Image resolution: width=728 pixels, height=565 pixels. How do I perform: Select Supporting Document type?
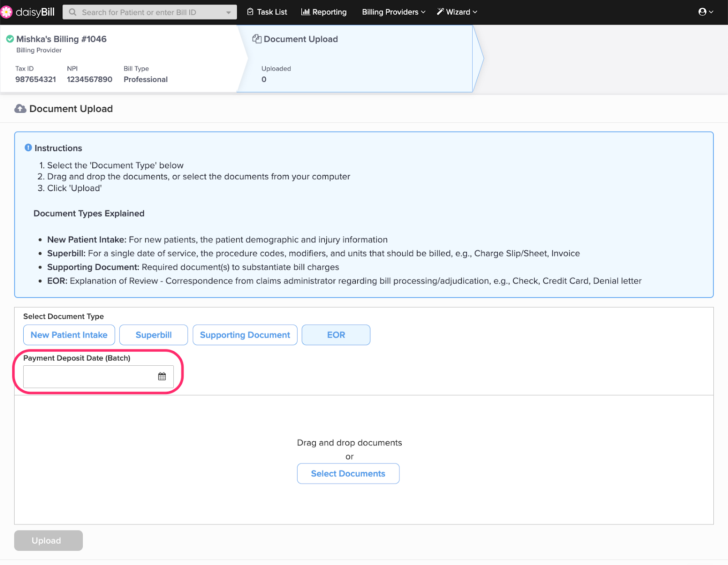245,335
